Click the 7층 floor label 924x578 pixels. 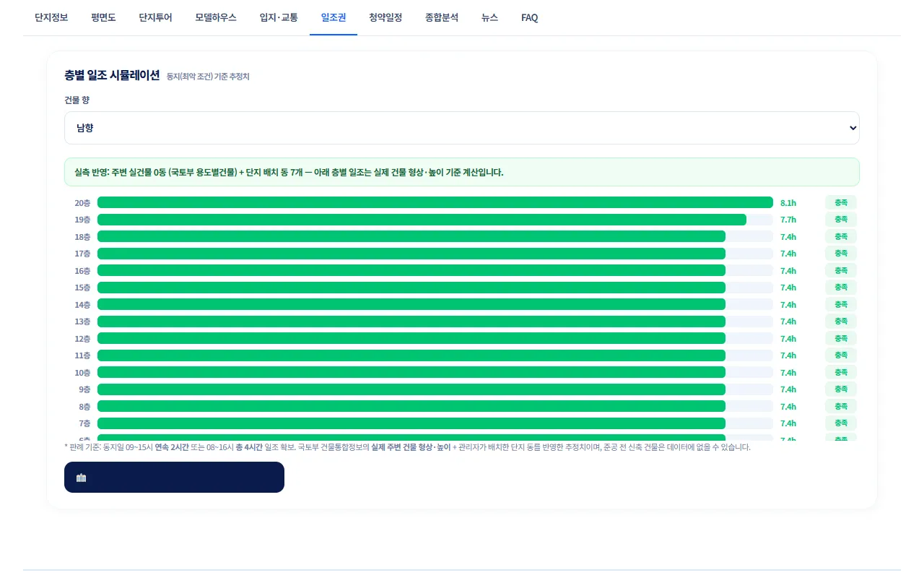tap(84, 423)
